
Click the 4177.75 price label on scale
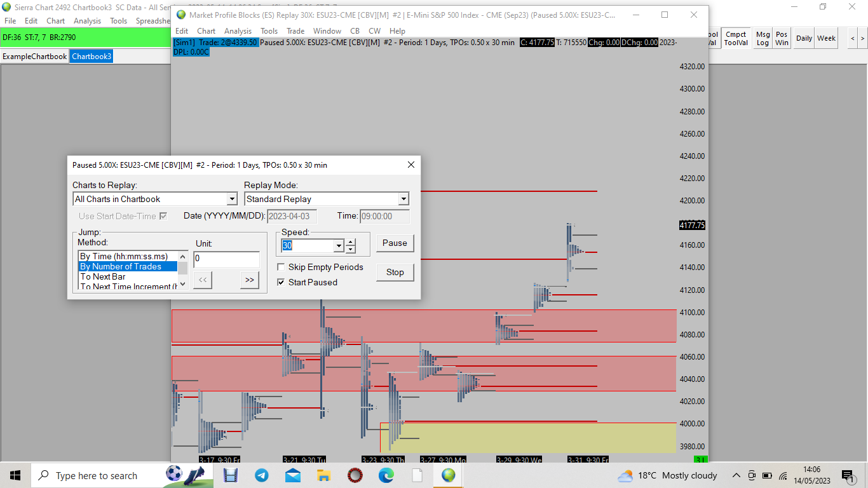point(692,225)
